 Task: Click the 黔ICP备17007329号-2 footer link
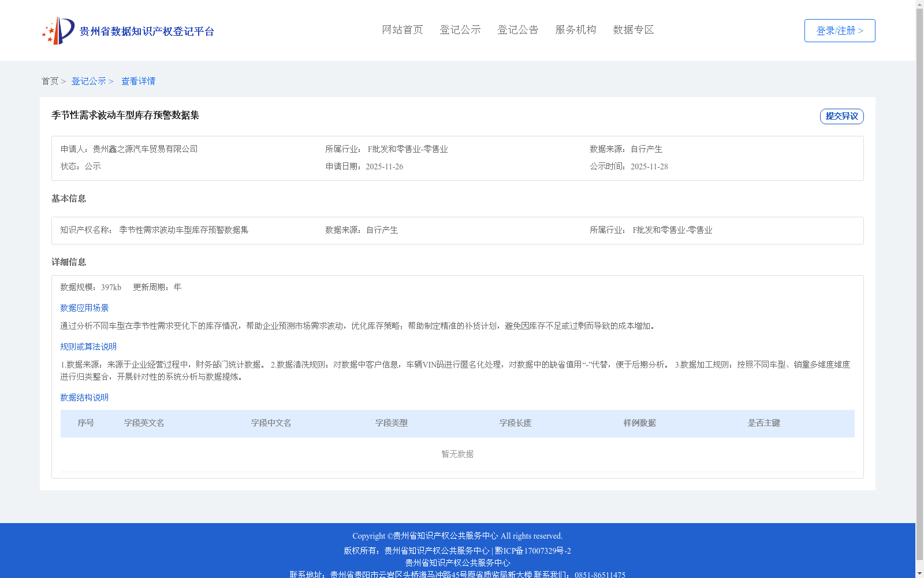click(x=533, y=551)
